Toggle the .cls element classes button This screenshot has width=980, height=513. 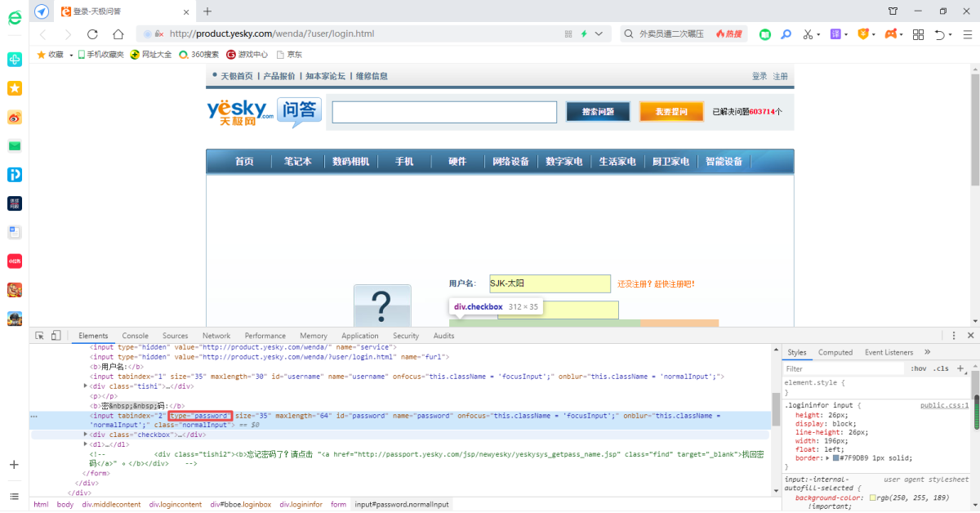coord(942,369)
